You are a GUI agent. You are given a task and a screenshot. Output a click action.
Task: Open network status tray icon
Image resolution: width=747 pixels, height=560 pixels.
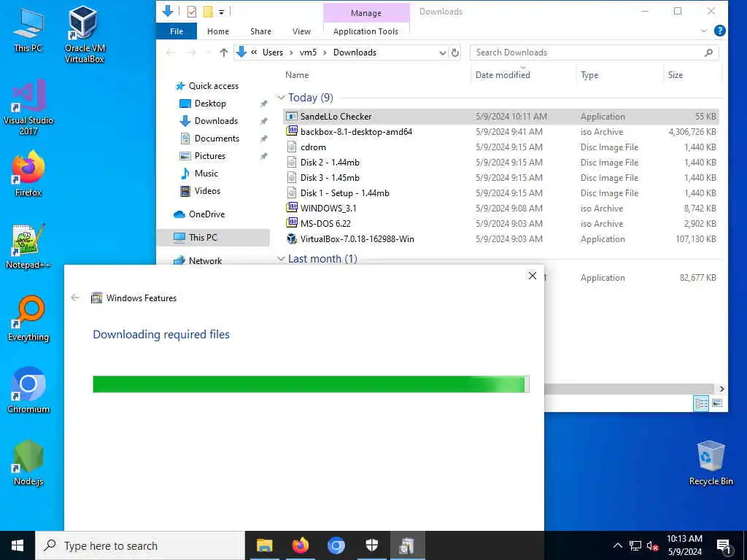click(635, 545)
